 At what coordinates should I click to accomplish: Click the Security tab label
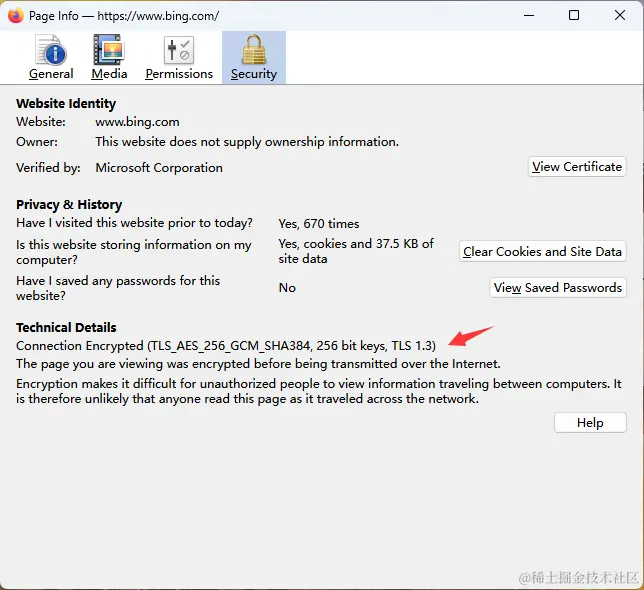(254, 74)
